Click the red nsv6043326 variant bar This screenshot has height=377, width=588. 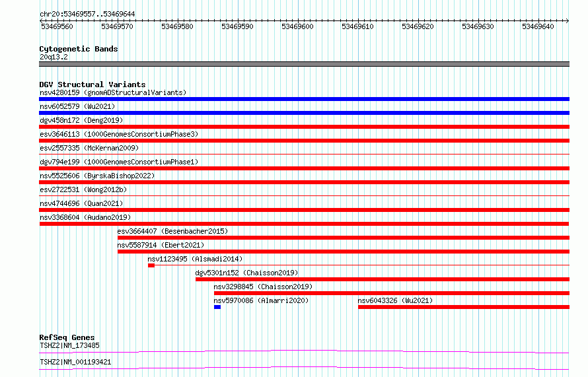(464, 307)
